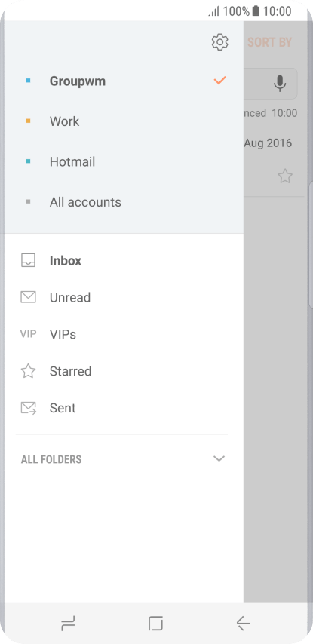The image size is (313, 644).
Task: Open recent apps navigation button
Action: tap(68, 624)
